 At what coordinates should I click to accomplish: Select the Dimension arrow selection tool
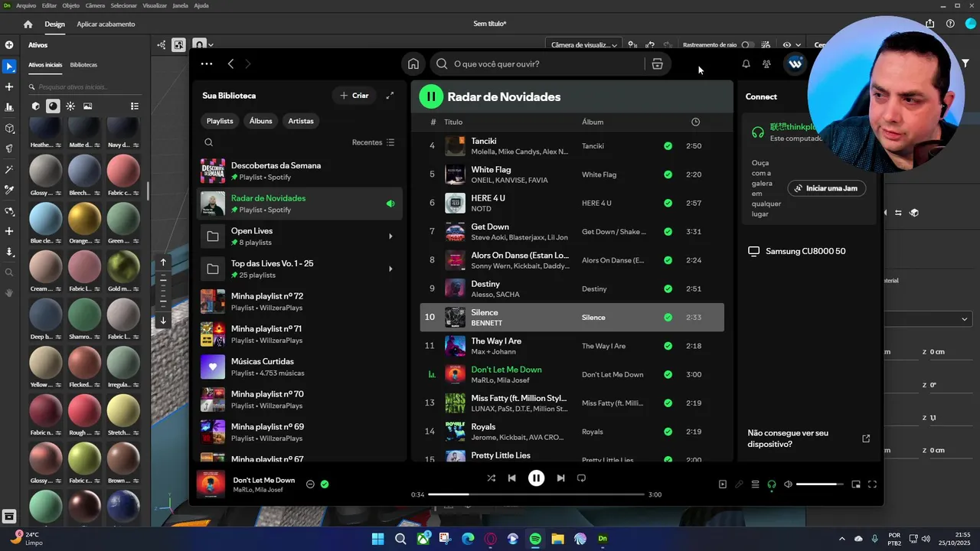click(x=9, y=67)
